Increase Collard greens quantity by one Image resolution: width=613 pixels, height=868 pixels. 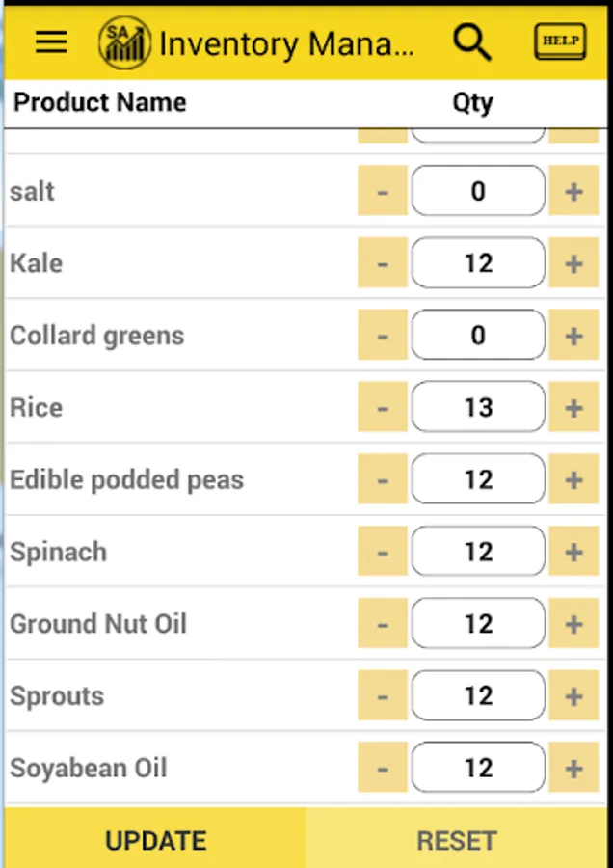[x=573, y=336]
